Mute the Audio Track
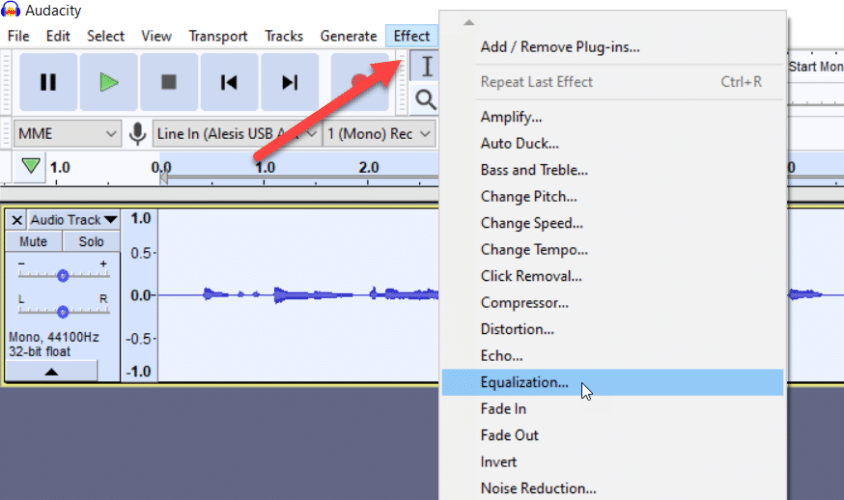Image resolution: width=844 pixels, height=500 pixels. pyautogui.click(x=33, y=242)
